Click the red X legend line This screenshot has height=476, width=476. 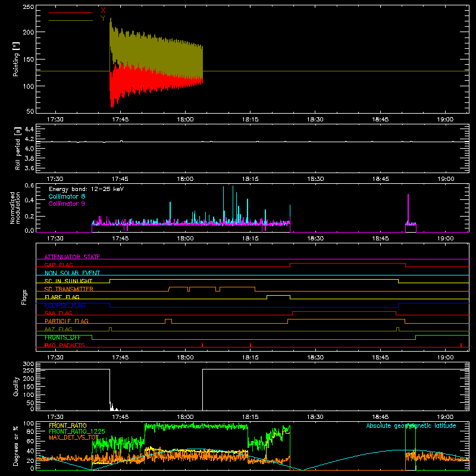pos(71,12)
